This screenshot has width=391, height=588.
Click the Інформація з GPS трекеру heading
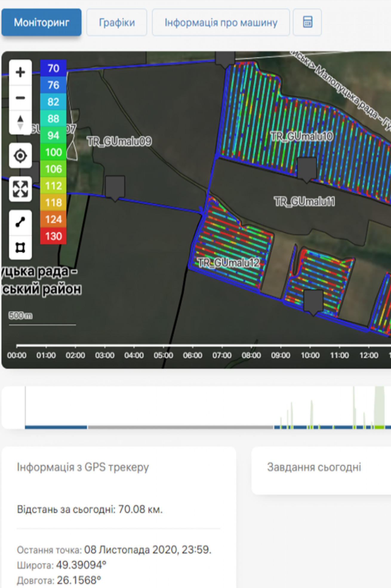[x=83, y=467]
